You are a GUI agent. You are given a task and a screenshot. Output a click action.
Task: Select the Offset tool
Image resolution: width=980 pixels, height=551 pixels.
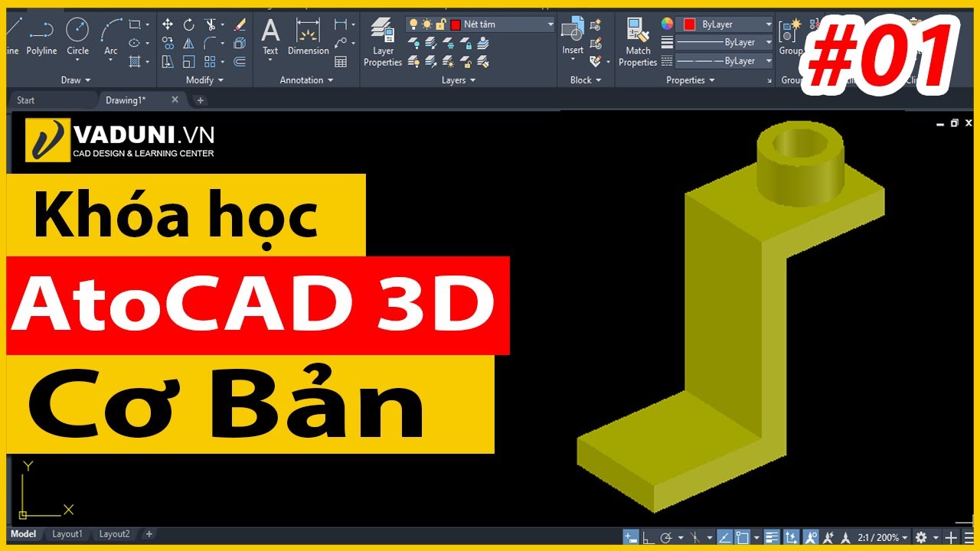240,61
